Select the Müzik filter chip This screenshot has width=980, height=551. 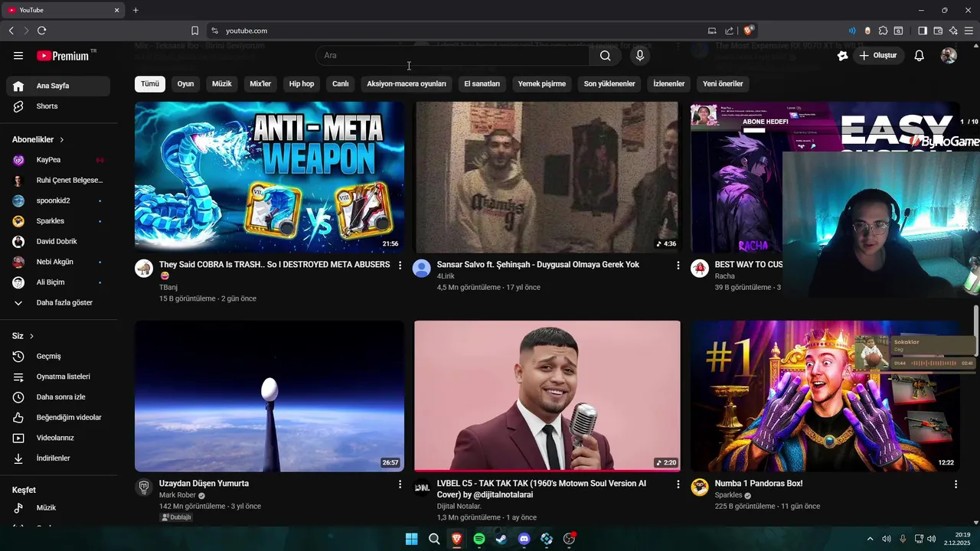click(x=222, y=84)
